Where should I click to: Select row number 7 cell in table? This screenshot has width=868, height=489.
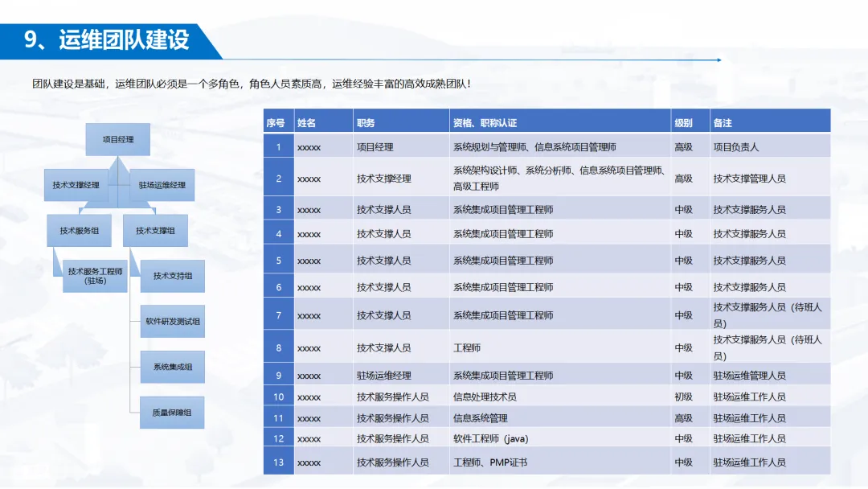(x=279, y=315)
